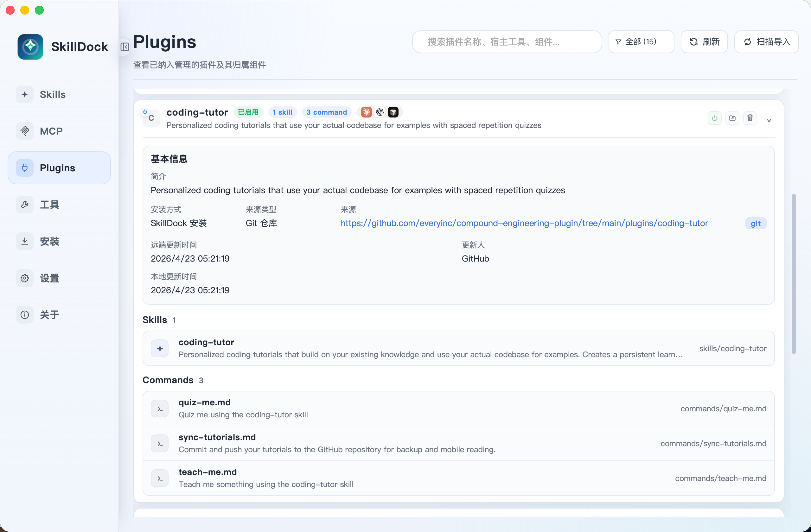Collapse the coding-tutor card chevron
This screenshot has height=532, width=811.
[769, 120]
